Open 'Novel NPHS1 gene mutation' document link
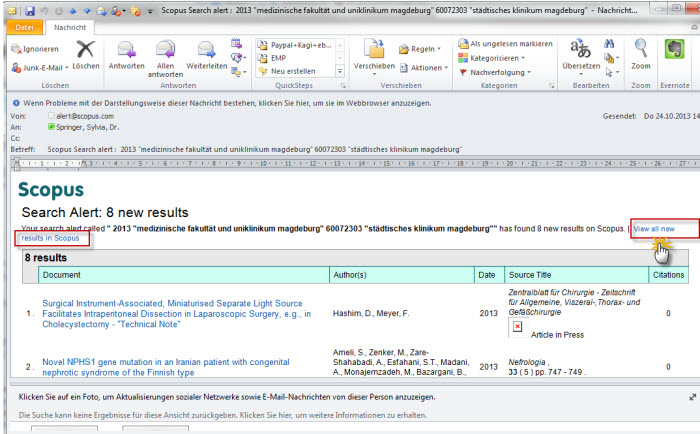 point(166,367)
